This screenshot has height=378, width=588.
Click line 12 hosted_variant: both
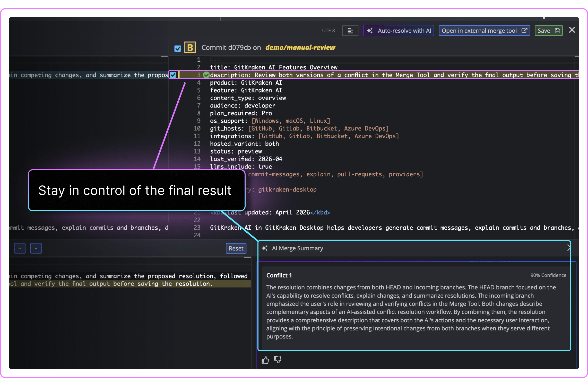244,144
